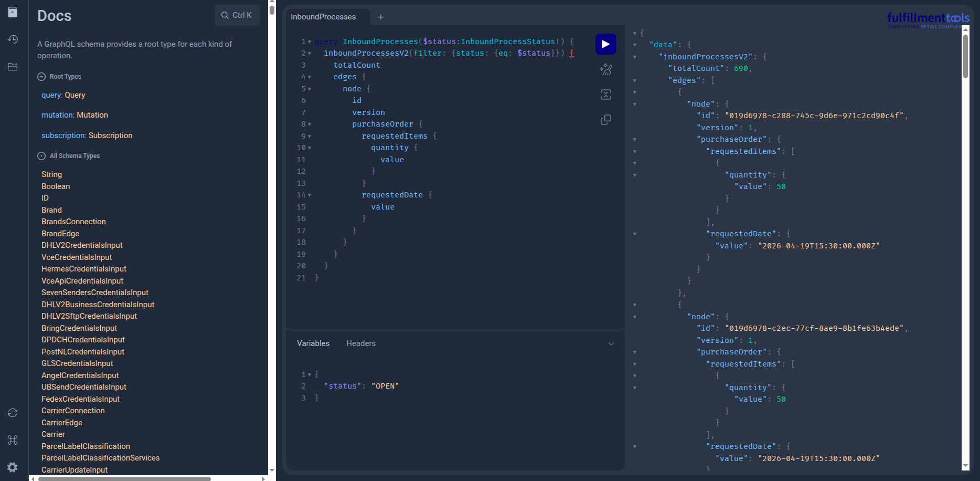980x481 pixels.
Task: Execute the InboundProcesses query with the play button
Action: pos(605,44)
